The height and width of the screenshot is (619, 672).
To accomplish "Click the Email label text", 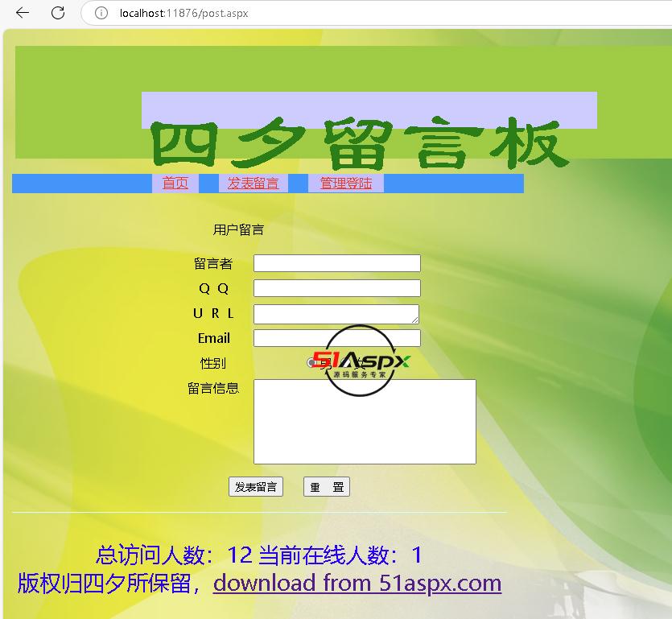I will (x=214, y=338).
